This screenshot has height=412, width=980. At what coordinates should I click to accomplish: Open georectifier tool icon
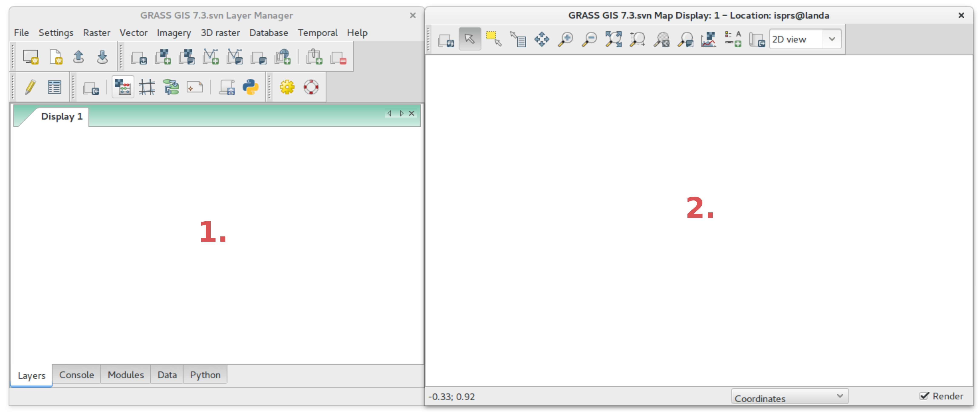click(x=147, y=87)
